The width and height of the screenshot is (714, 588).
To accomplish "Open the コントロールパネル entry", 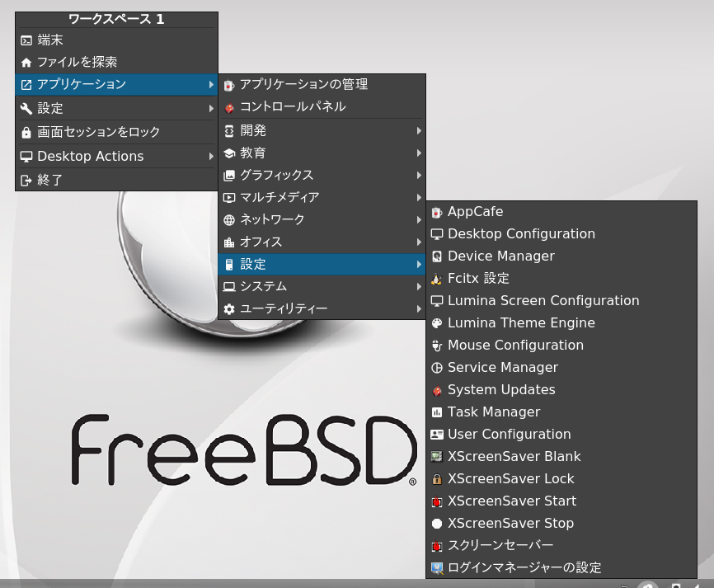I will click(x=322, y=107).
